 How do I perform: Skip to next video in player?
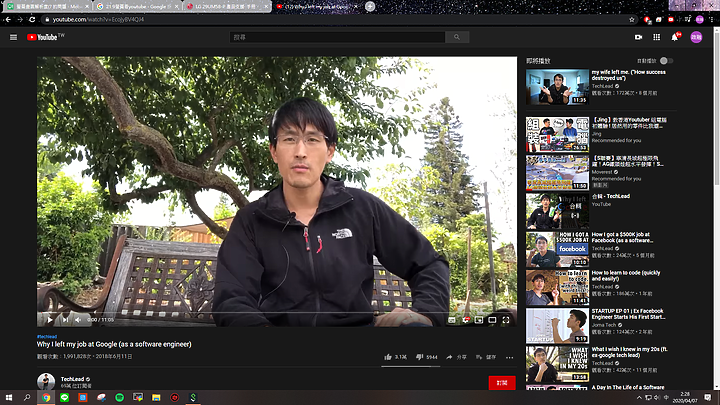pos(65,320)
